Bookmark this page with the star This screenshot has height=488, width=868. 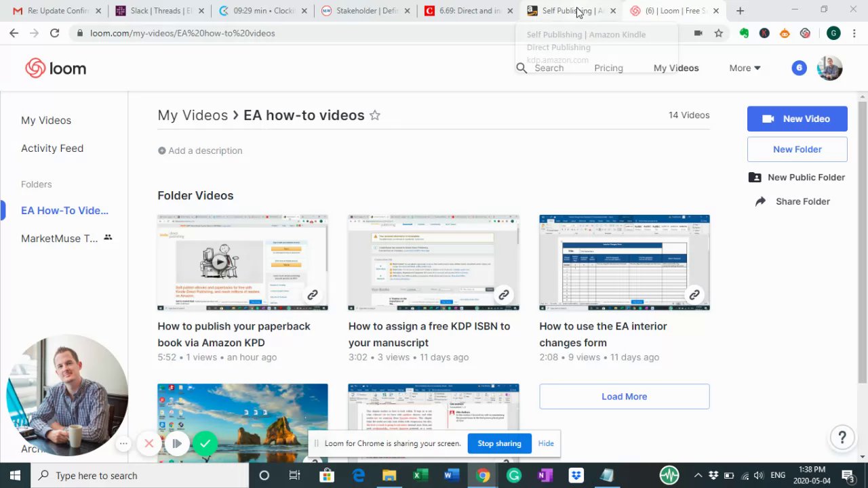pos(718,33)
